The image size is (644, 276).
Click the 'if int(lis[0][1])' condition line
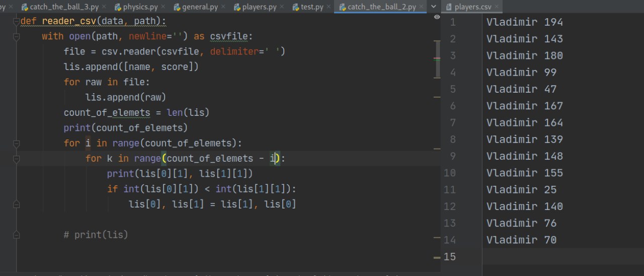[202, 189]
